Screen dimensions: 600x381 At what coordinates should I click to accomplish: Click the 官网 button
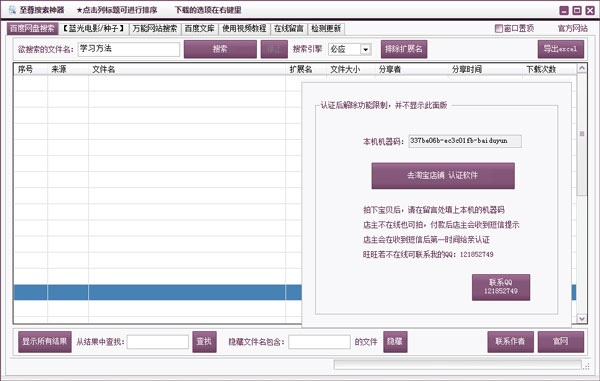(561, 342)
